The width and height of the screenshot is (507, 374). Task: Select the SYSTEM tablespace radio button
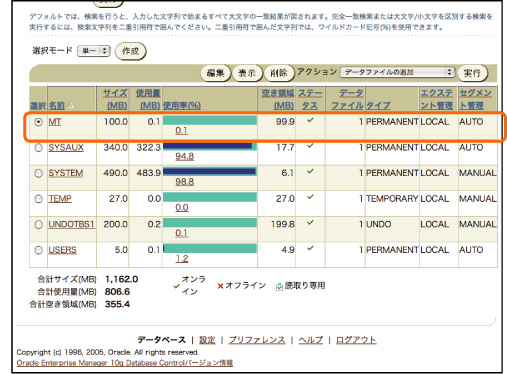[x=39, y=173]
